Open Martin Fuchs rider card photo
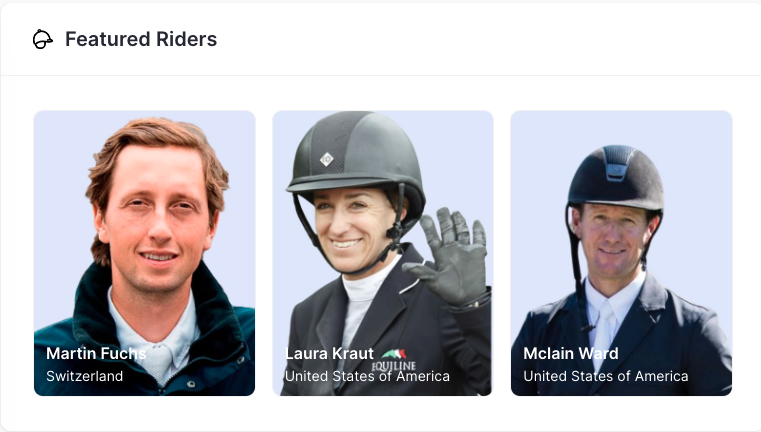 144,230
